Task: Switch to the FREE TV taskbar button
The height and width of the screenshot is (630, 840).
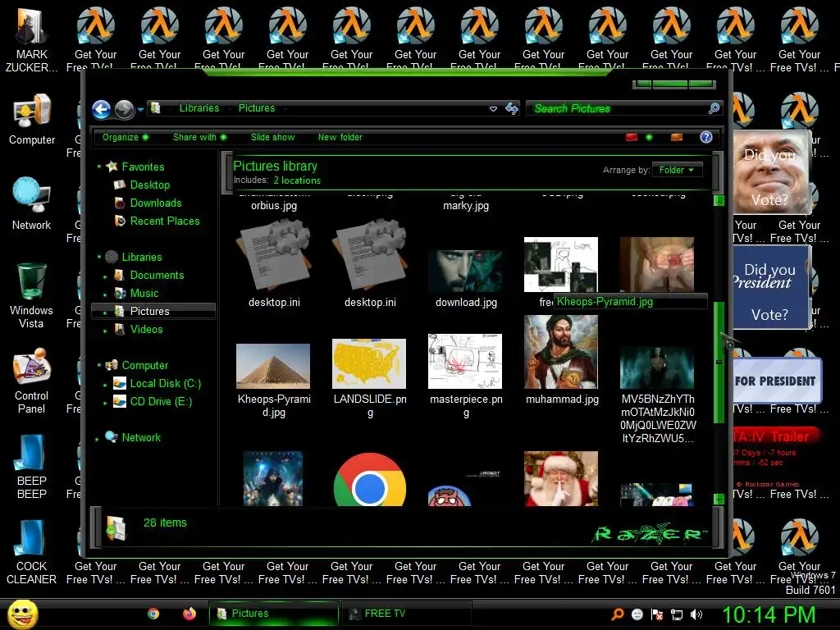Action: tap(407, 614)
